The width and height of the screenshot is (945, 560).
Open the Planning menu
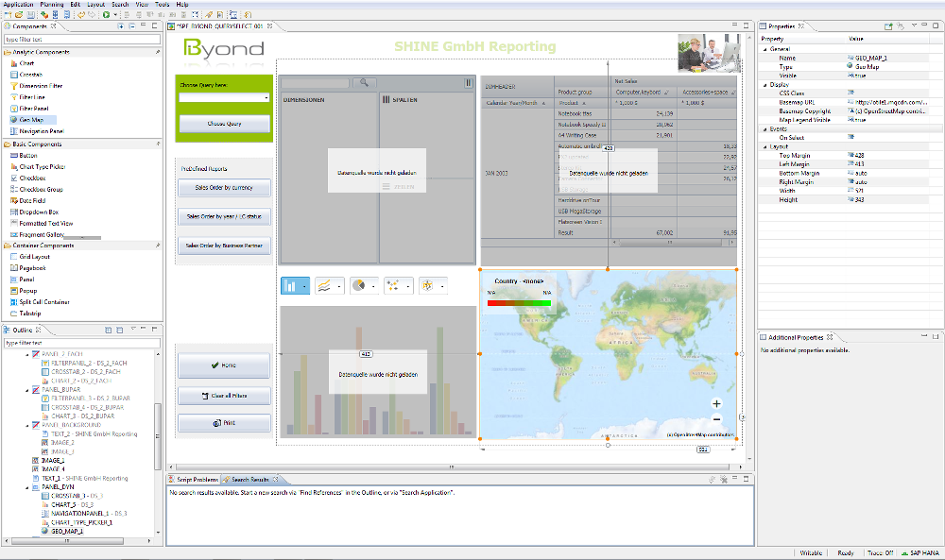coord(52,5)
